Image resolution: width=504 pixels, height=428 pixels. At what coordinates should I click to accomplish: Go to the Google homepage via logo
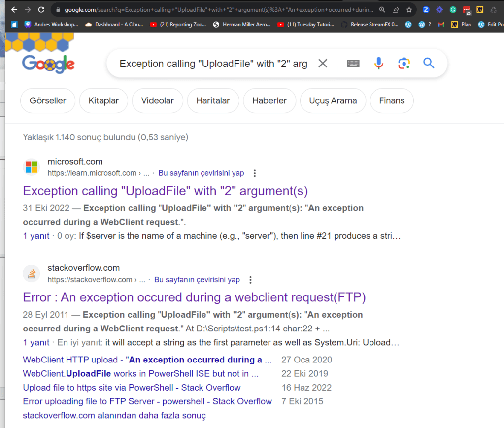click(48, 64)
